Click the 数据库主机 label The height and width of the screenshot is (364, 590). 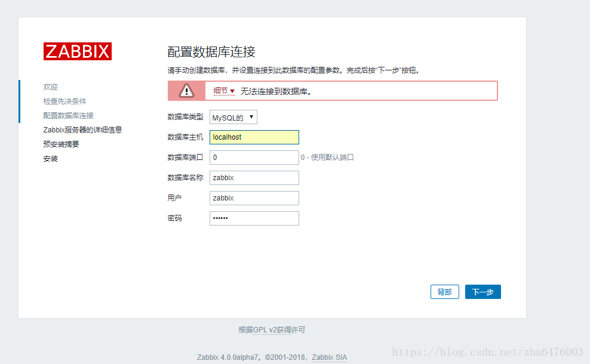point(185,137)
